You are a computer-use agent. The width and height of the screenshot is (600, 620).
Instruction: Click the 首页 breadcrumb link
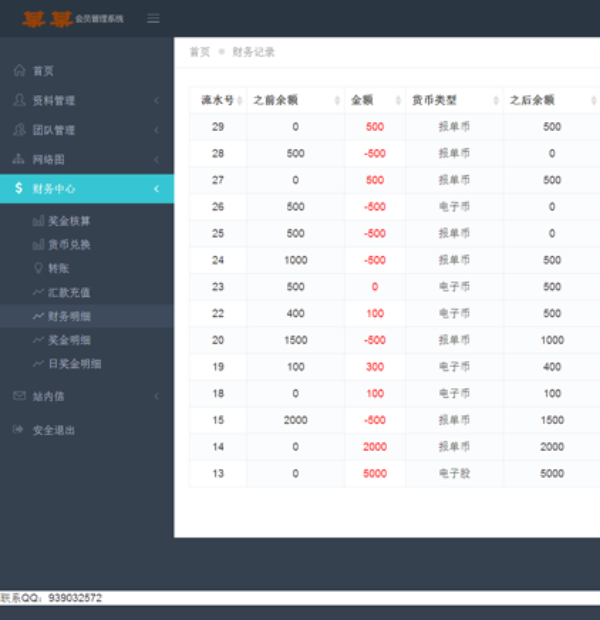pyautogui.click(x=200, y=52)
